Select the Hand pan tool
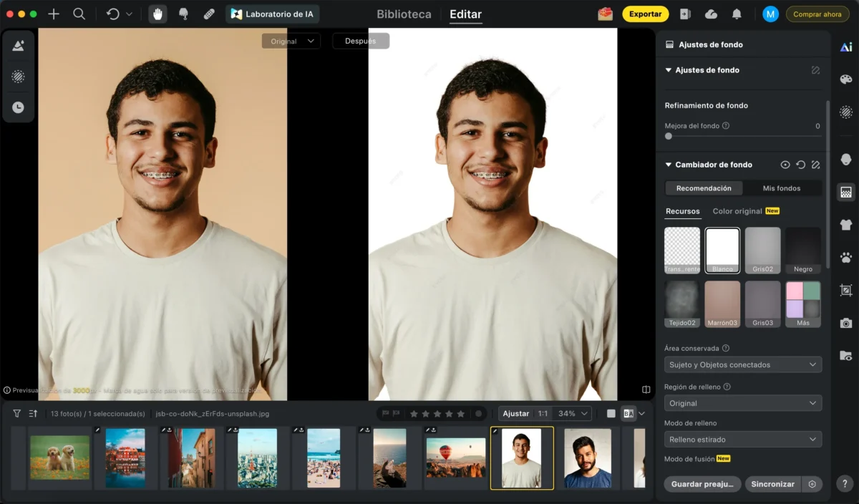The width and height of the screenshot is (859, 504). coord(157,14)
